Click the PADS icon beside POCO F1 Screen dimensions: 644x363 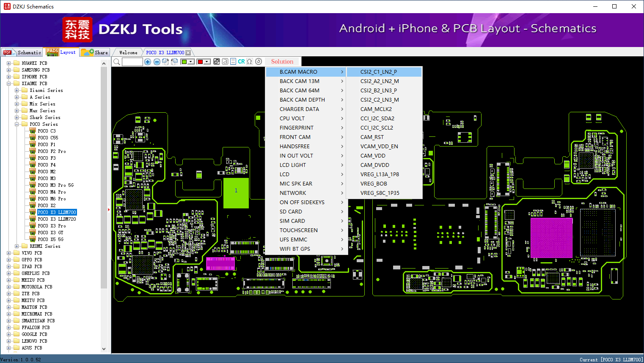[33, 144]
